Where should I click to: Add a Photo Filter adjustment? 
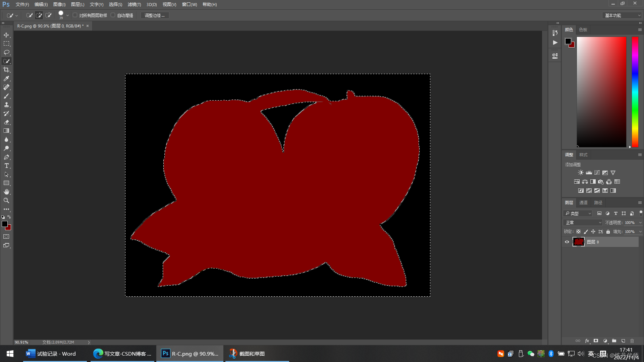click(601, 182)
